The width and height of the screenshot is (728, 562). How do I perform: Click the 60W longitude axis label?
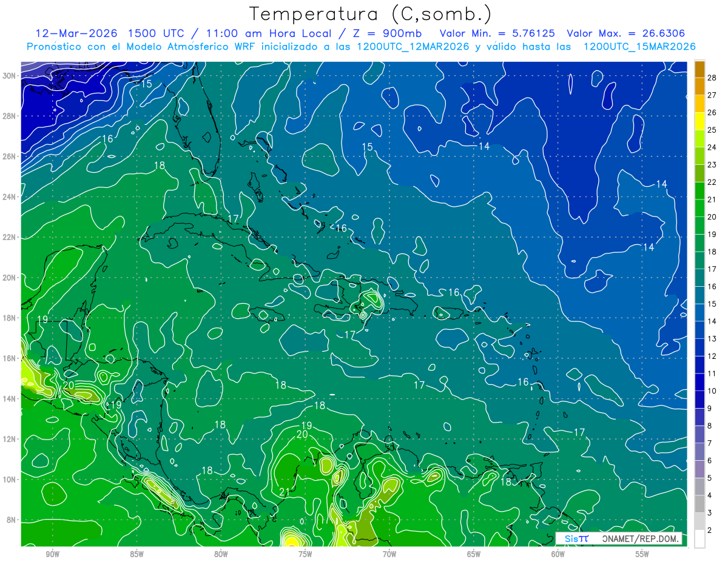[x=558, y=554]
